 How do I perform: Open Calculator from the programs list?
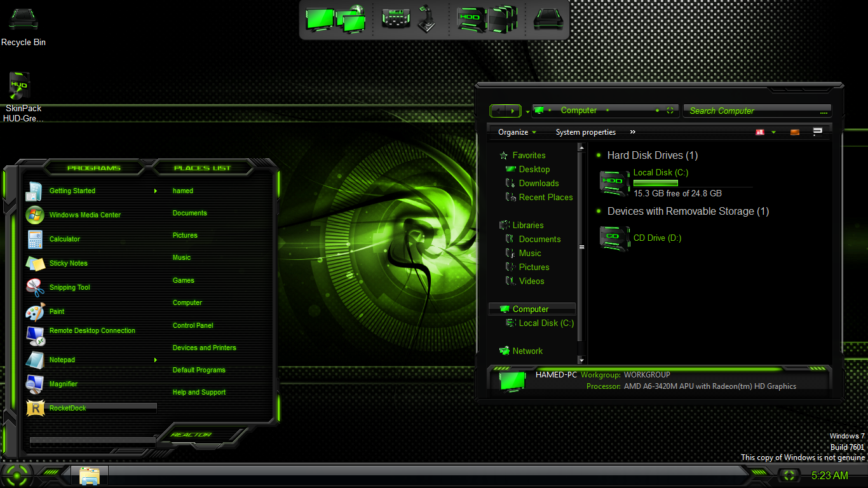coord(64,239)
